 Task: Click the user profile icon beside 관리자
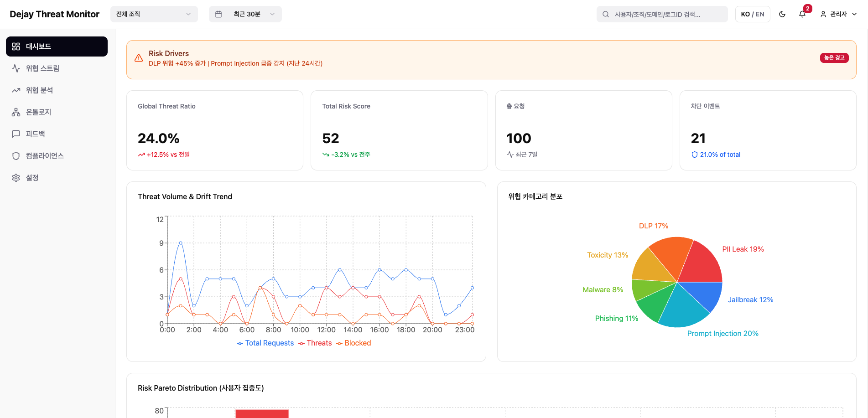coord(823,14)
